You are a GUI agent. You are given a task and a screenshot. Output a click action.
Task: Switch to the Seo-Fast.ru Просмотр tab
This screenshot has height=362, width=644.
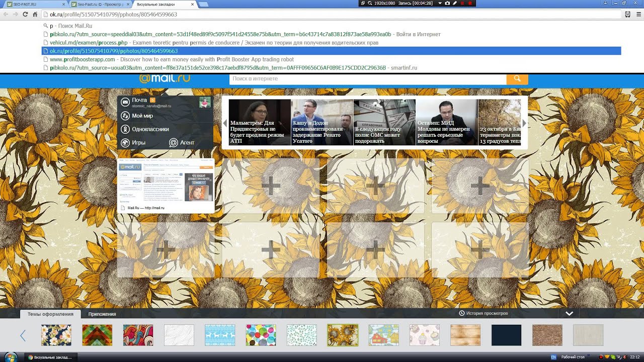(x=101, y=4)
